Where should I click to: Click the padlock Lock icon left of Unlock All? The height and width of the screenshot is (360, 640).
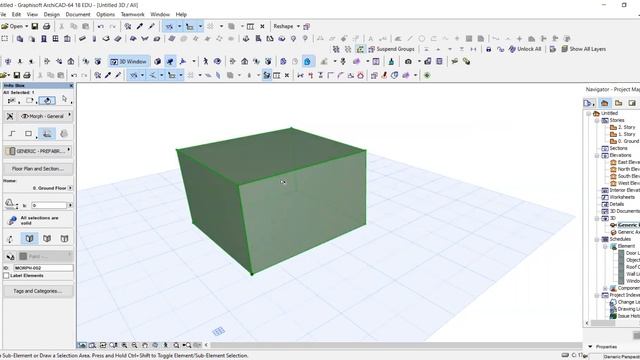[x=489, y=49]
